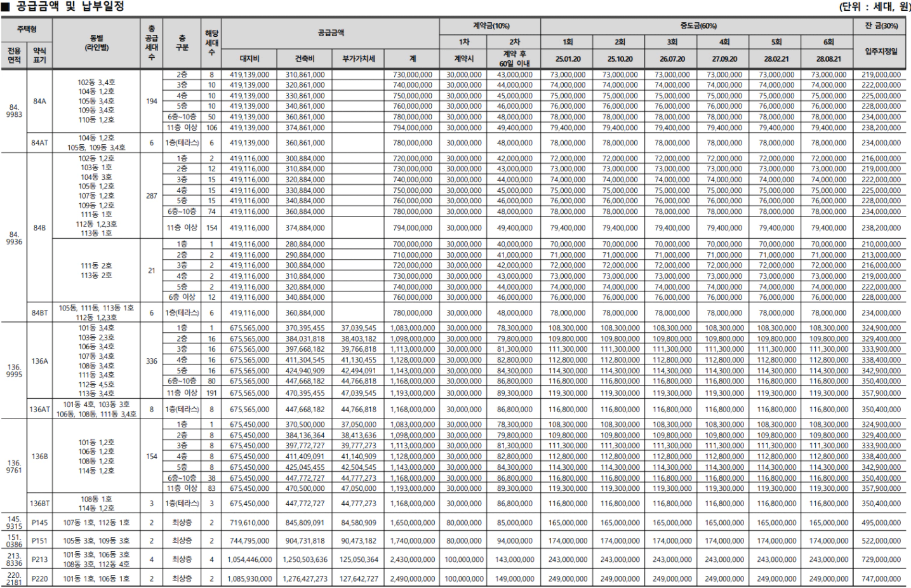
Task: Select the total price '2,430,000,000'
Action: click(413, 559)
